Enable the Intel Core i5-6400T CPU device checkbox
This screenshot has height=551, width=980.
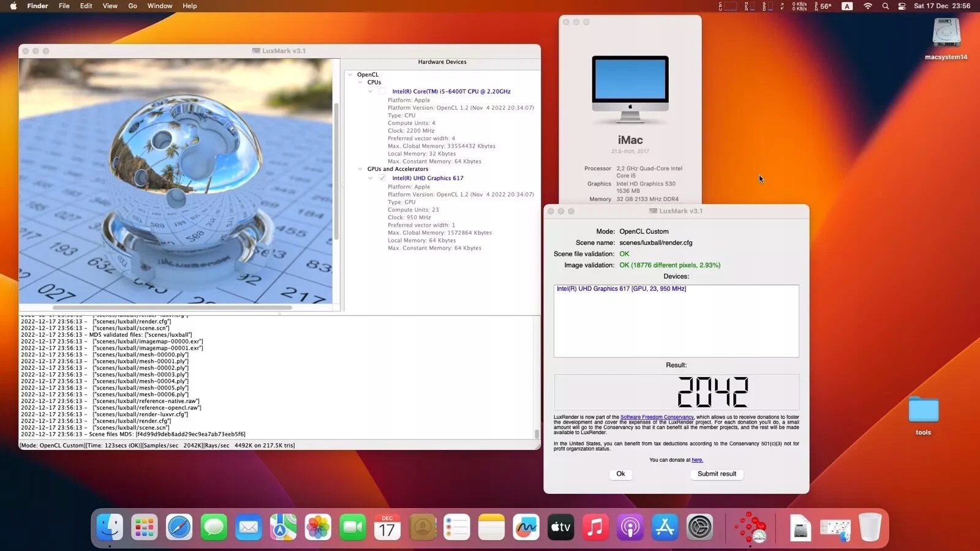382,91
